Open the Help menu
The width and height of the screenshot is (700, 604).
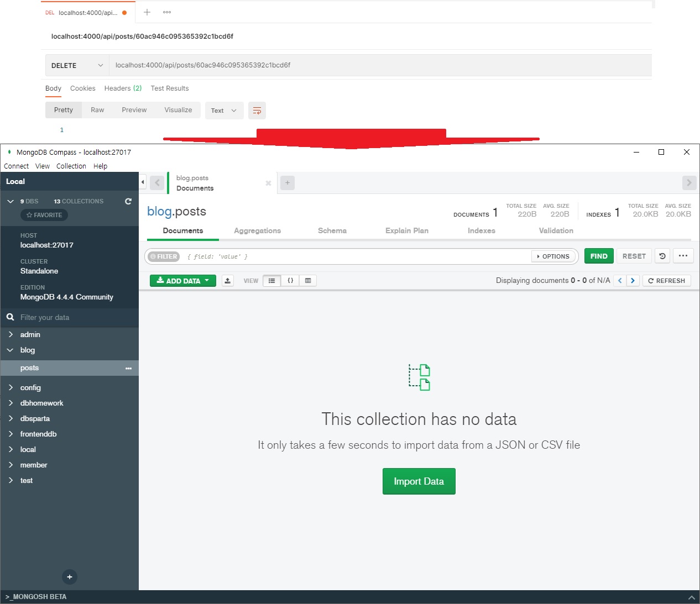(x=100, y=166)
